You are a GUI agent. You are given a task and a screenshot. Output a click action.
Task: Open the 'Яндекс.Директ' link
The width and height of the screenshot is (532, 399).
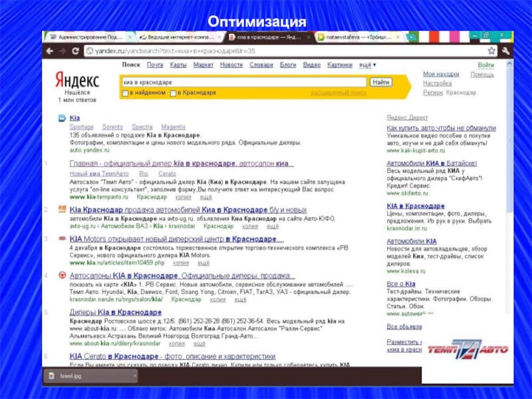[407, 118]
